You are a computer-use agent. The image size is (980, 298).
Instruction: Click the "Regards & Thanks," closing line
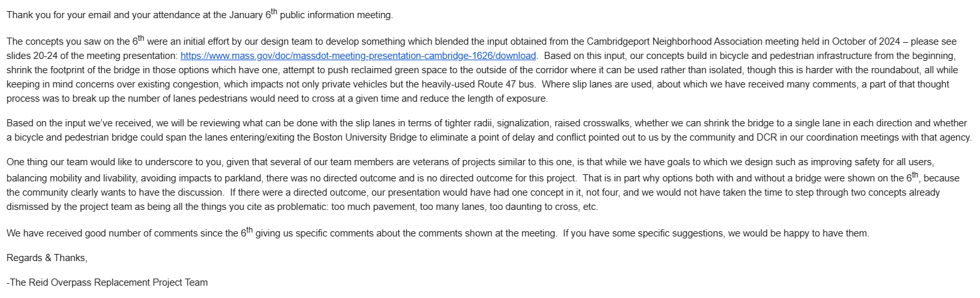click(47, 258)
